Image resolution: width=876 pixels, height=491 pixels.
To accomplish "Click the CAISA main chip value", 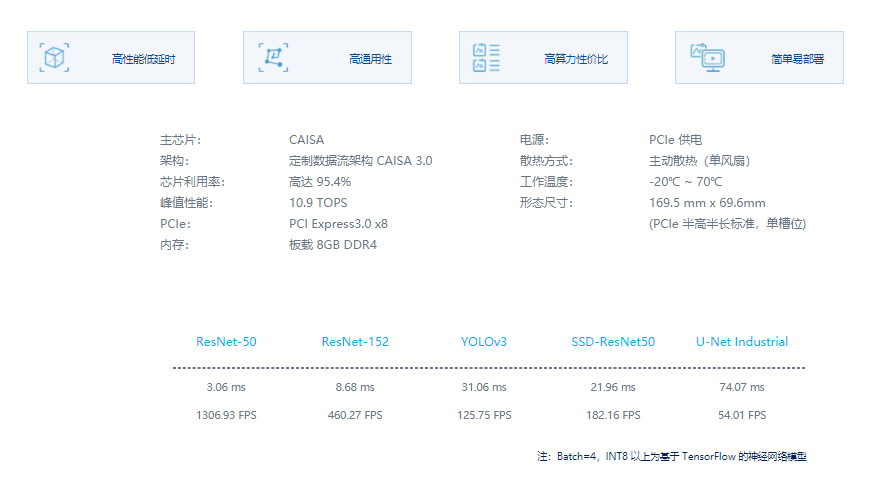I will pos(306,140).
